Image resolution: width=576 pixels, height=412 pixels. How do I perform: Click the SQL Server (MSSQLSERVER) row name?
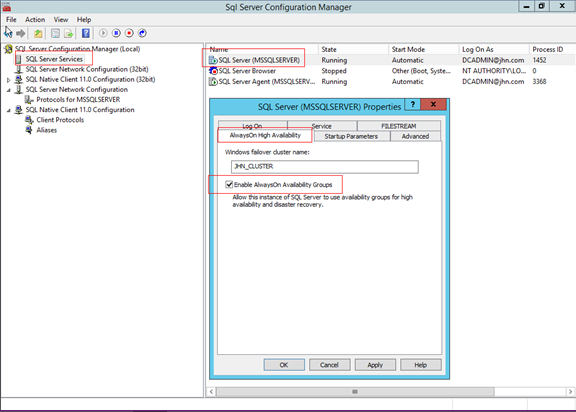(x=259, y=60)
